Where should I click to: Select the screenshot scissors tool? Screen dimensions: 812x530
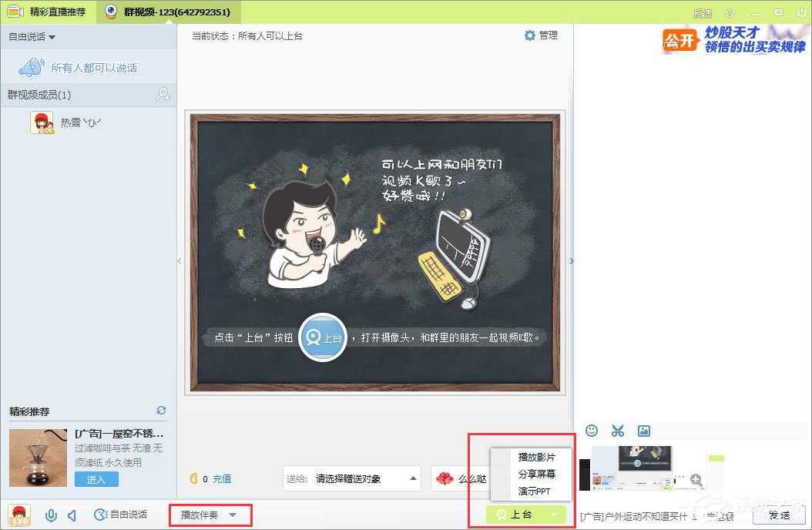tap(618, 431)
